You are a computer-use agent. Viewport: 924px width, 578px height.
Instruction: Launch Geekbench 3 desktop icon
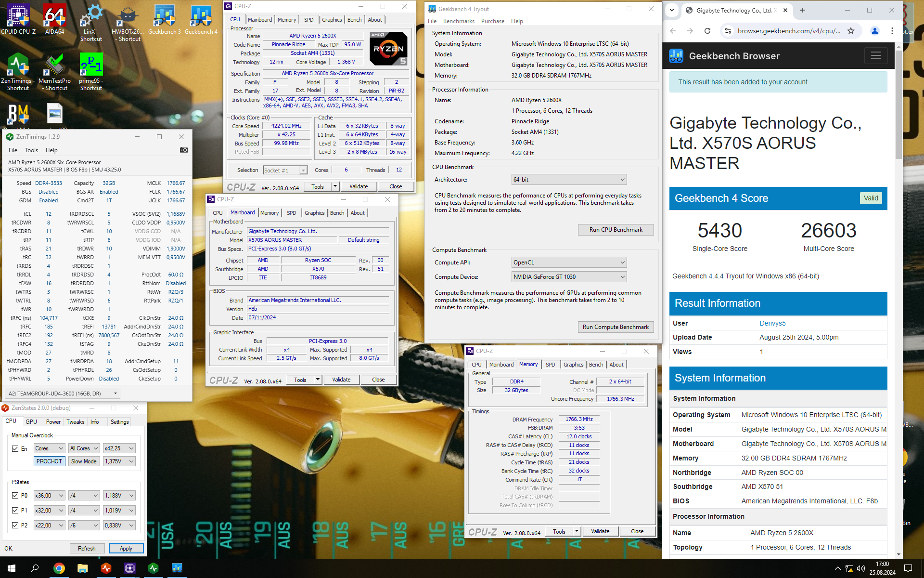(164, 19)
